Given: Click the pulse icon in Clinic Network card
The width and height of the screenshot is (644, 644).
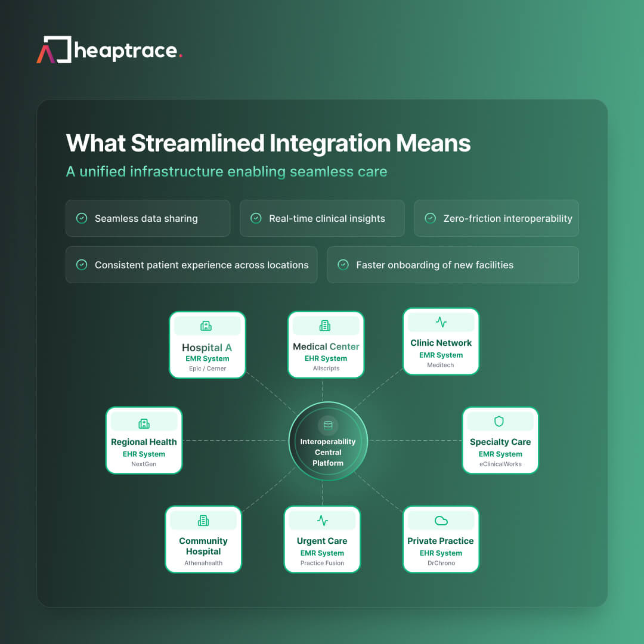Looking at the screenshot, I should pyautogui.click(x=441, y=322).
